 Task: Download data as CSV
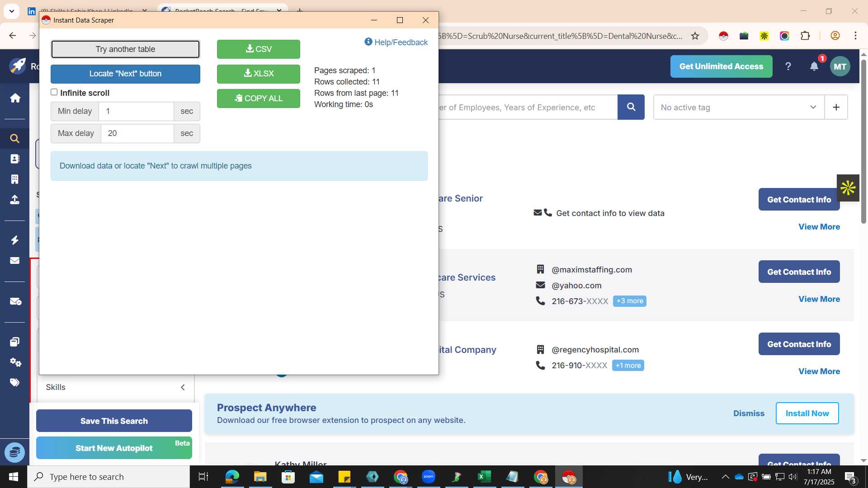(x=259, y=49)
